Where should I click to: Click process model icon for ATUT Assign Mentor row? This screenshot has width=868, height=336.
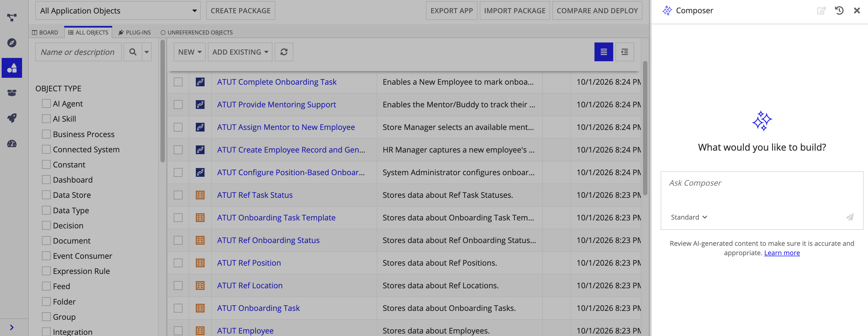[x=200, y=127]
